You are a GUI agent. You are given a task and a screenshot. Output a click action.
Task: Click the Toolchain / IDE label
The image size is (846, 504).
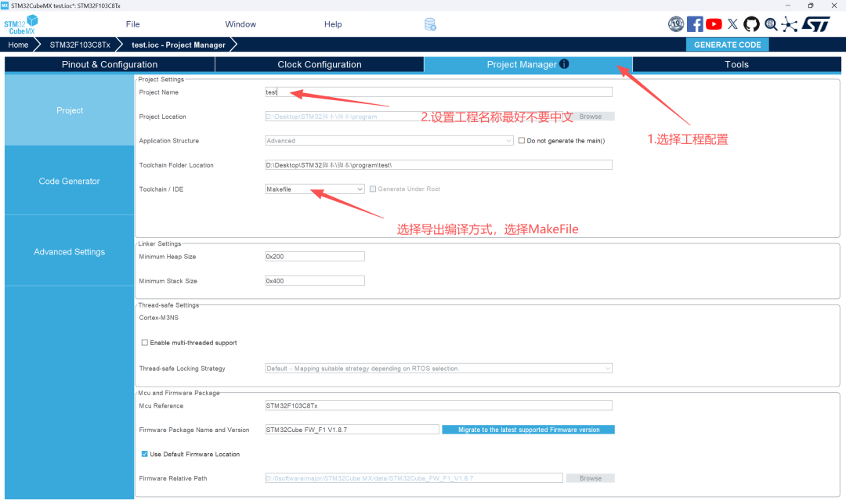[161, 189]
